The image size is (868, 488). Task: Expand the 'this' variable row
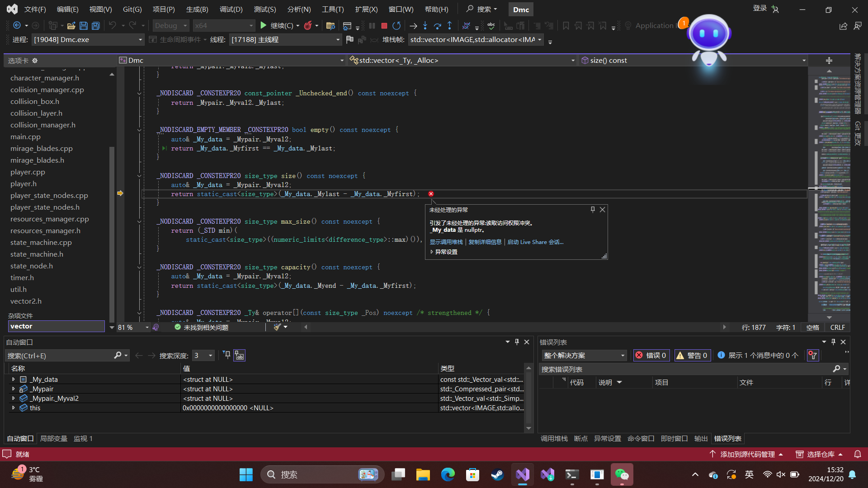(x=13, y=408)
